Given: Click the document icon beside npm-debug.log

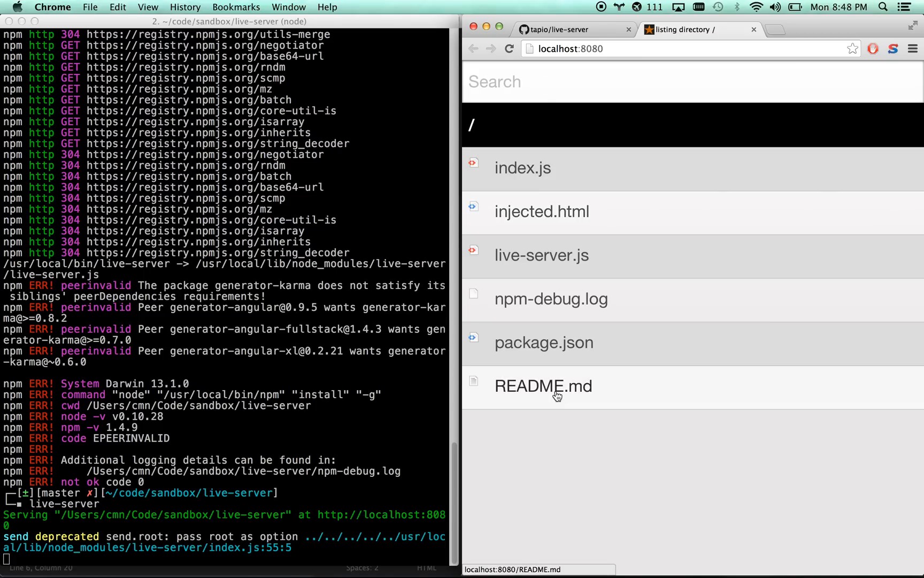Looking at the screenshot, I should point(473,293).
